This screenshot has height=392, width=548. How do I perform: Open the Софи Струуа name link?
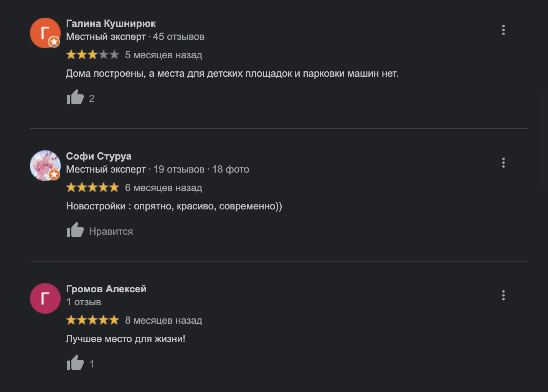click(x=99, y=156)
